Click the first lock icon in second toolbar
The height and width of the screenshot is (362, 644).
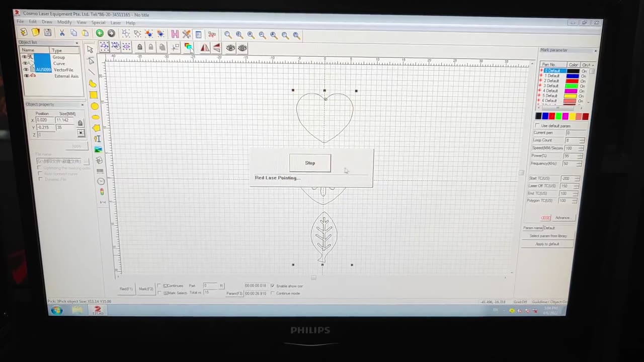(140, 47)
